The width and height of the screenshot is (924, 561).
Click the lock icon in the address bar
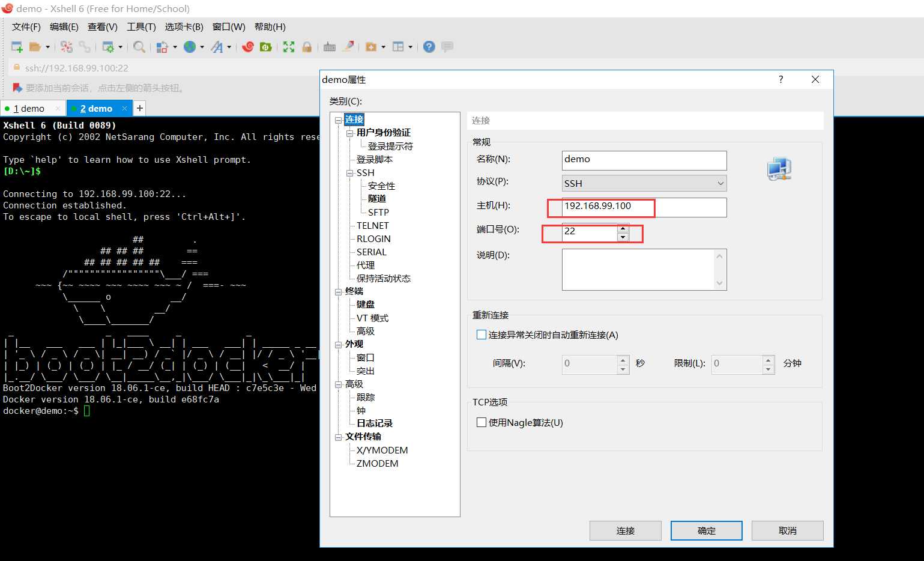click(17, 67)
